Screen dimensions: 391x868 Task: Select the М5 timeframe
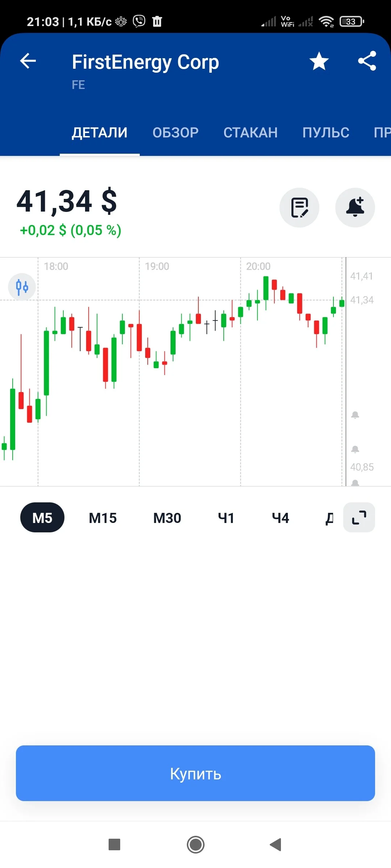coord(42,518)
